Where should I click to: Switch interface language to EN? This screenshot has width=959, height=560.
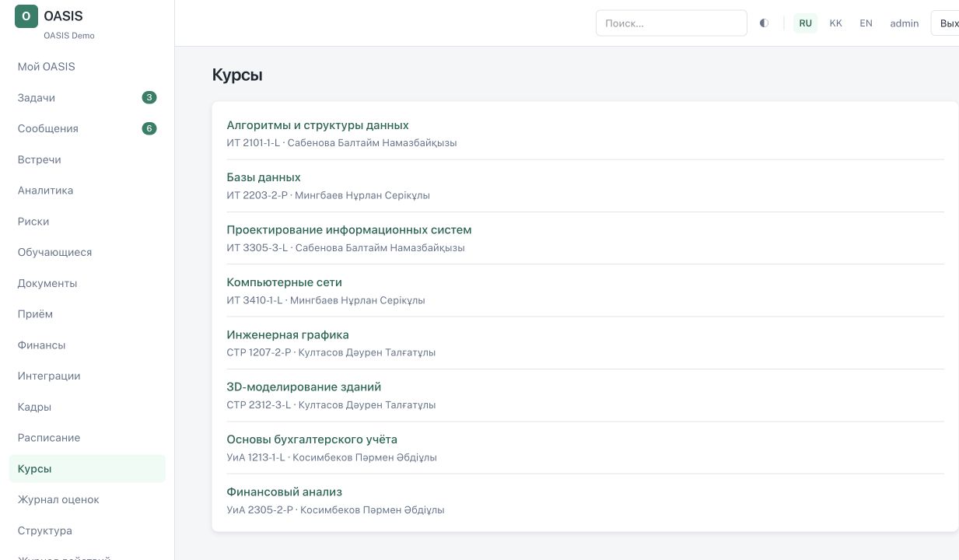(866, 23)
